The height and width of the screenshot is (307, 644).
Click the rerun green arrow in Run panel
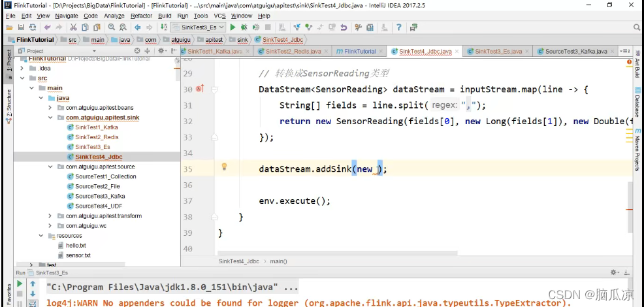pos(20,284)
